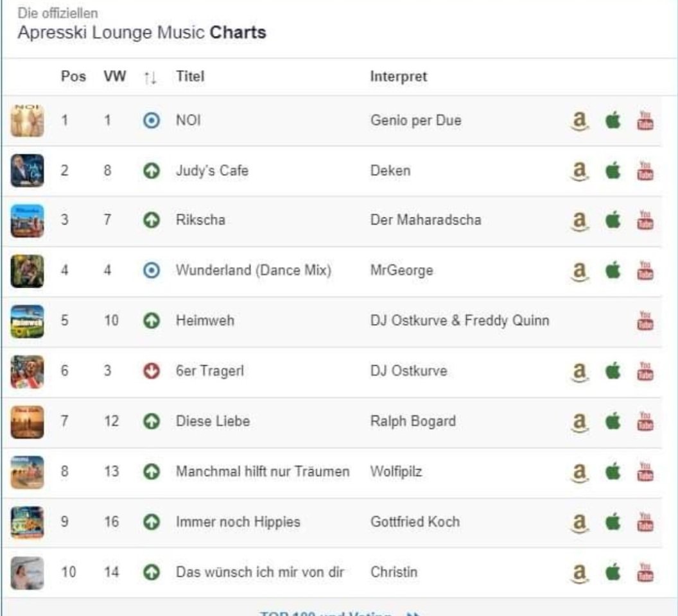Open YouTube video for Heimweh
The height and width of the screenshot is (616, 678).
(x=645, y=320)
